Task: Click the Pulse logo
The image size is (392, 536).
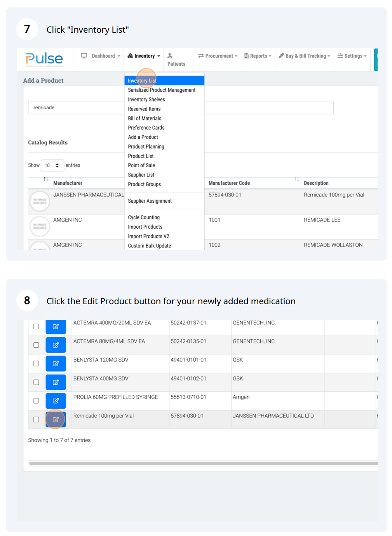Action: pyautogui.click(x=44, y=59)
